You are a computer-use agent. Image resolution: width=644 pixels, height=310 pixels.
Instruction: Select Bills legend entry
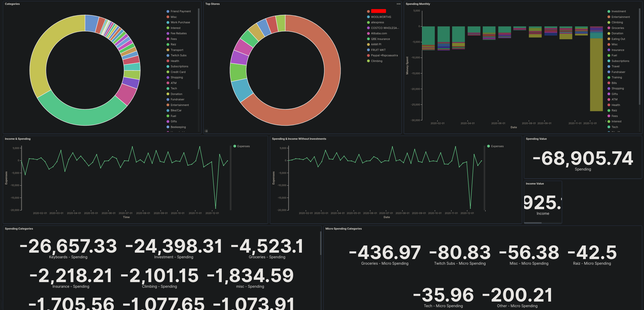pyautogui.click(x=614, y=83)
